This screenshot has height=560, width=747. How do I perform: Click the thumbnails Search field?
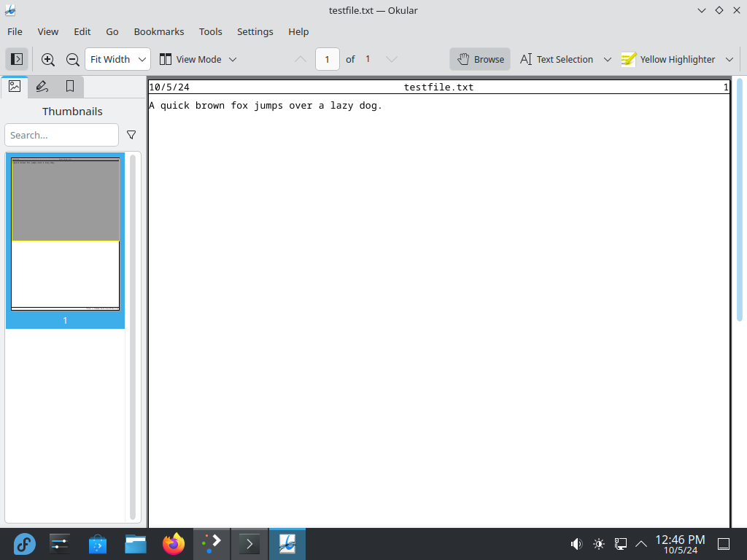(61, 135)
